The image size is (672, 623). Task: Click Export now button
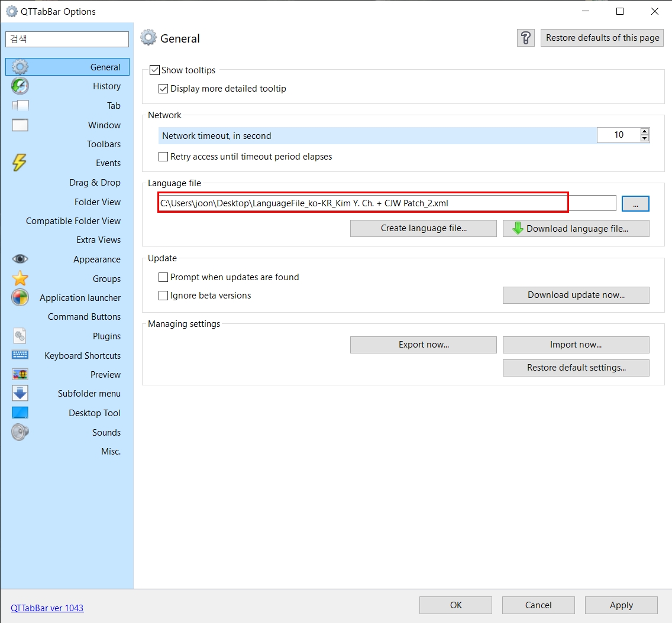click(424, 345)
